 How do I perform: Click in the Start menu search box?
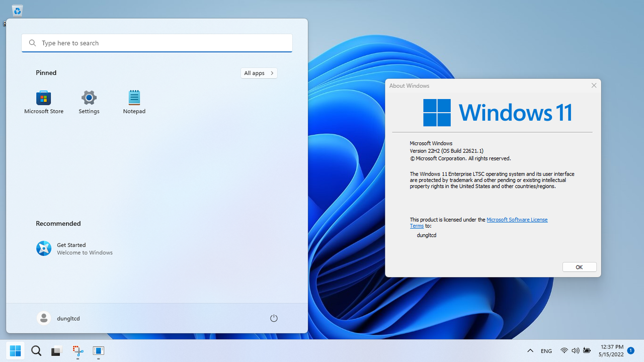click(x=156, y=43)
